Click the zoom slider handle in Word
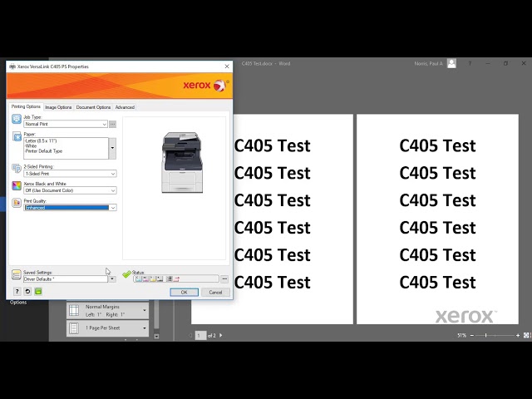Image resolution: width=532 pixels, height=399 pixels. 485,335
